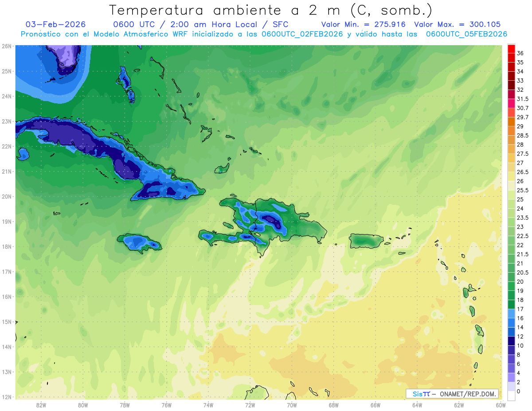Click the '66W' longitude label

(x=375, y=405)
